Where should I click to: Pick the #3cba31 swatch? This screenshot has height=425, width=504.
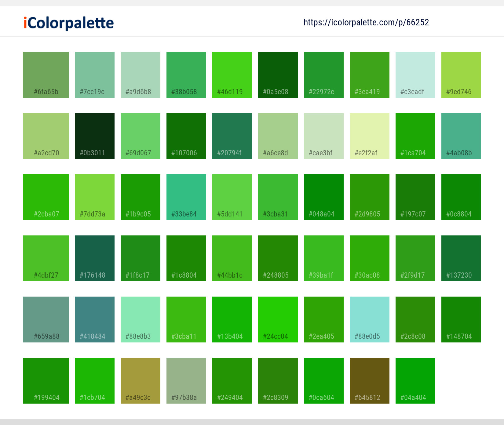pos(278,197)
